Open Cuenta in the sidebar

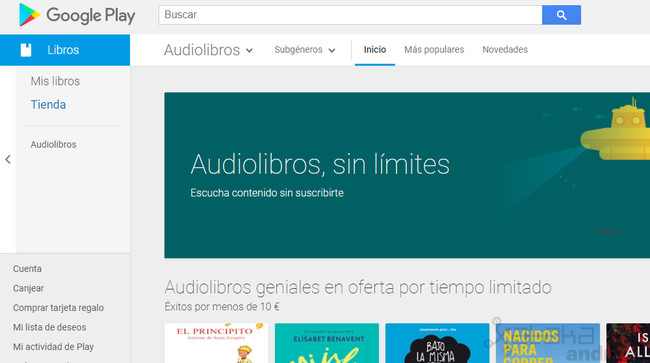(x=27, y=269)
